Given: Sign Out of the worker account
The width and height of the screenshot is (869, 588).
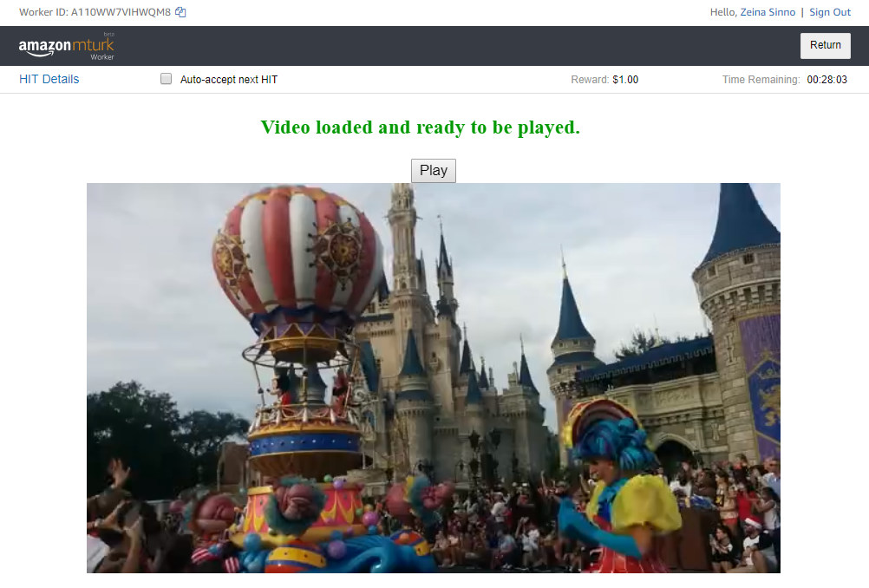Looking at the screenshot, I should point(830,12).
